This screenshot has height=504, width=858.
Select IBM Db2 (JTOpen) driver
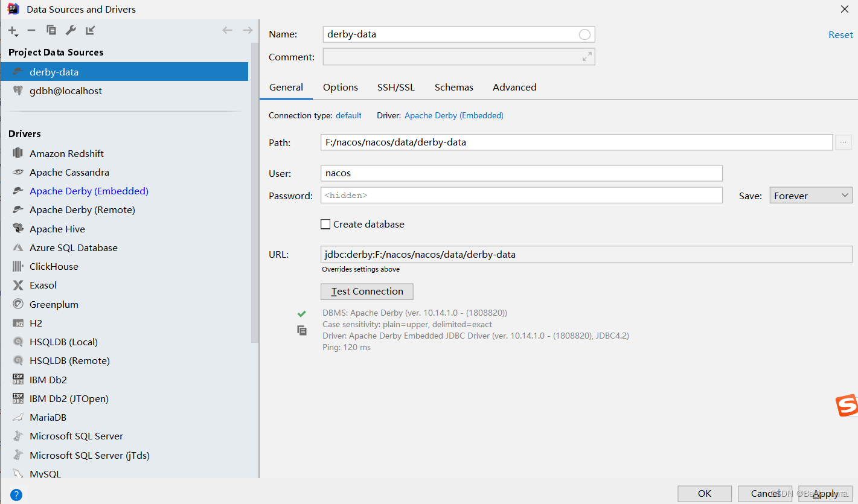[x=124, y=398]
